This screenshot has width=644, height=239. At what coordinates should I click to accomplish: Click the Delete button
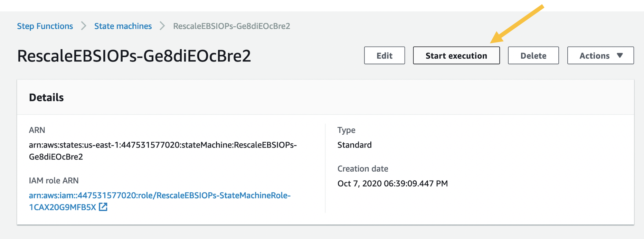pos(533,56)
